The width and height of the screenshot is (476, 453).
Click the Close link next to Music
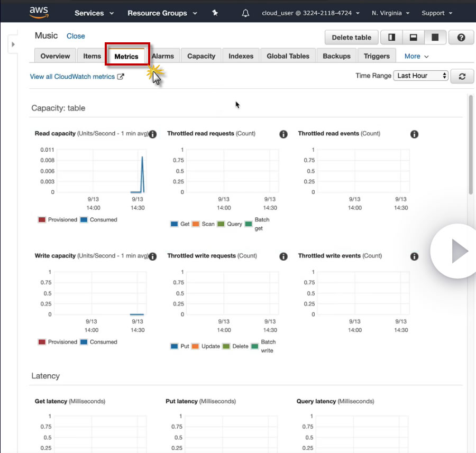point(76,36)
